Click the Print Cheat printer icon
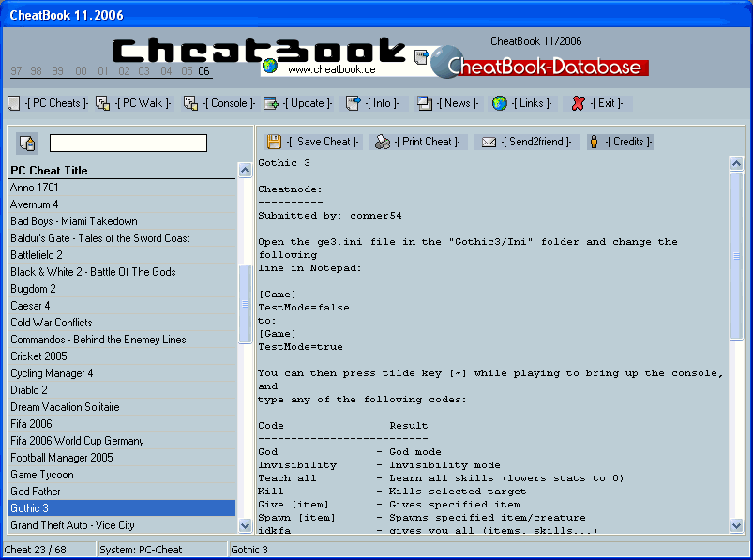The image size is (753, 560). pos(383,143)
